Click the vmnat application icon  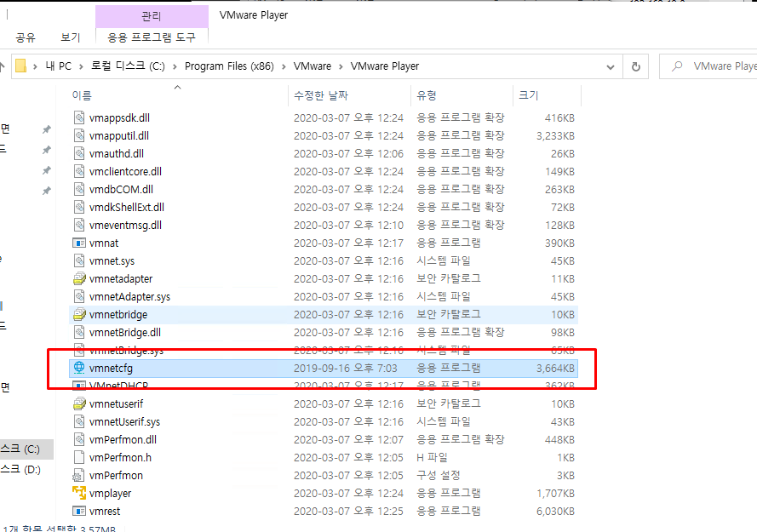click(79, 243)
